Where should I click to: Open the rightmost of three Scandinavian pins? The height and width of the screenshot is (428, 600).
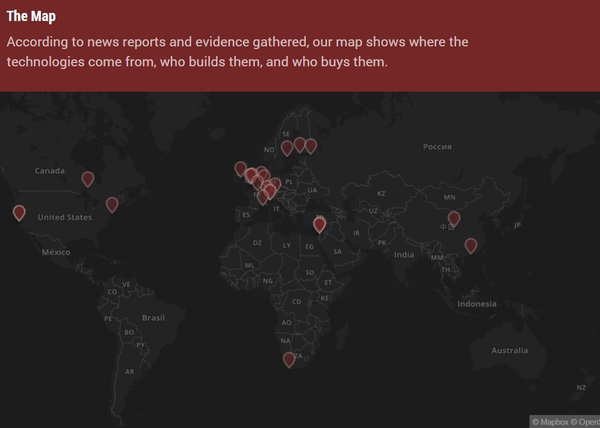pyautogui.click(x=311, y=146)
